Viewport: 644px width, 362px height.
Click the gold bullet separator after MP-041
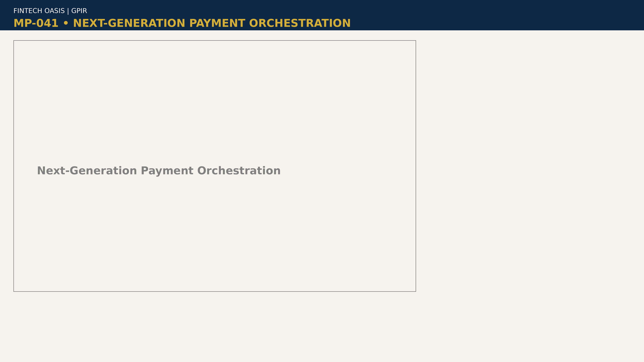click(x=66, y=23)
